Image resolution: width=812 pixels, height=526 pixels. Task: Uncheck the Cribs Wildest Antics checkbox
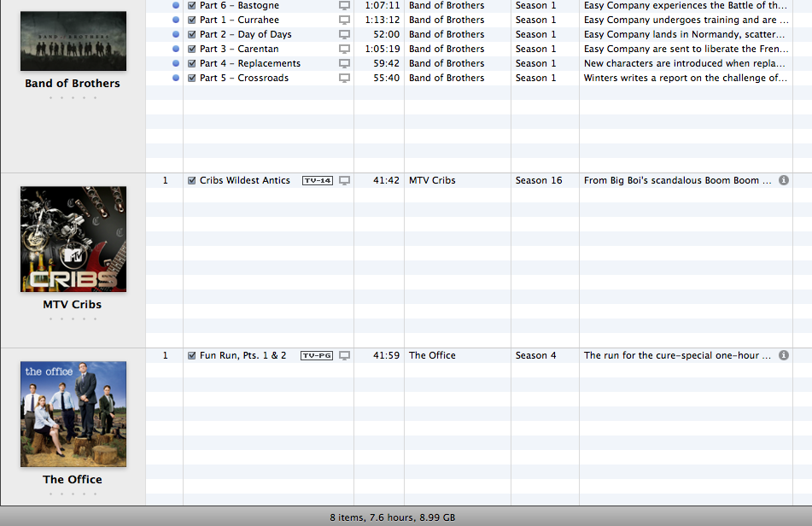(191, 180)
